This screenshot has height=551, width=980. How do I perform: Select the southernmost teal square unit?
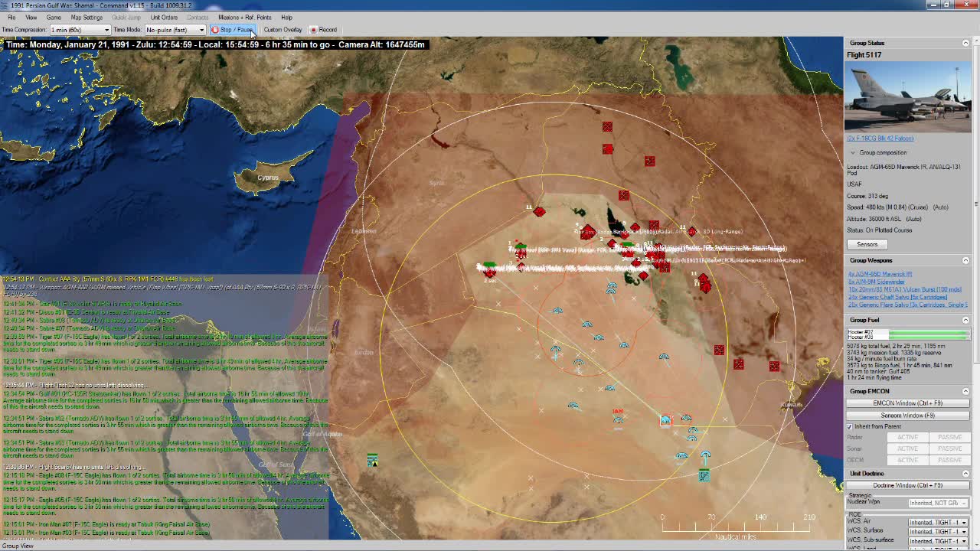pos(704,476)
